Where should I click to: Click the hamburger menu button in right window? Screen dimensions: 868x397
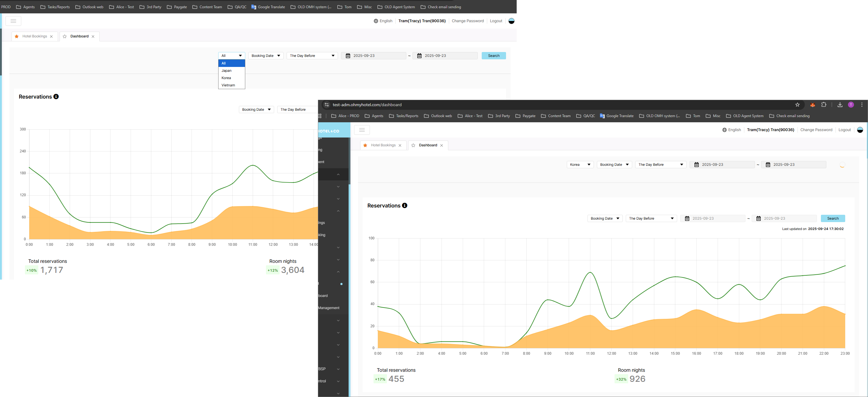(x=362, y=130)
